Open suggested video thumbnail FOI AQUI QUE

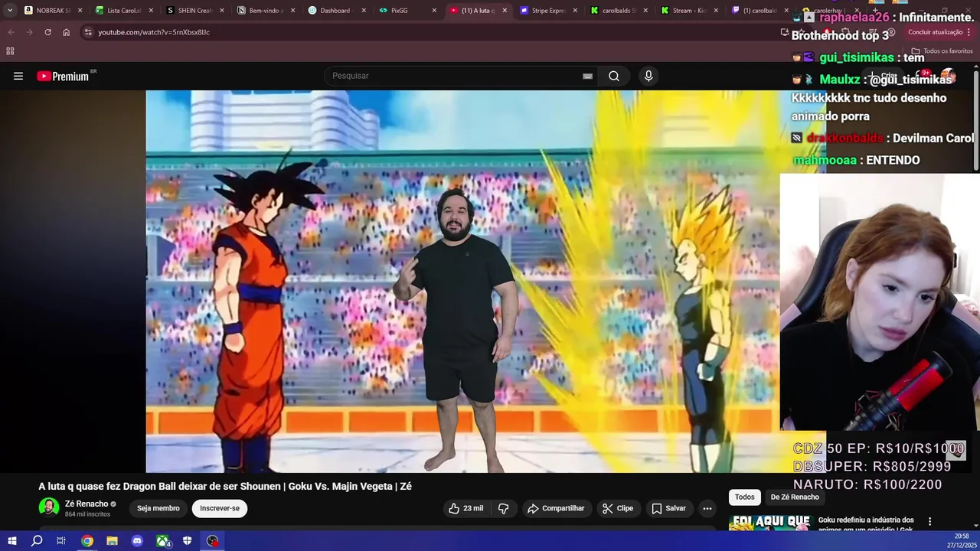(x=770, y=523)
